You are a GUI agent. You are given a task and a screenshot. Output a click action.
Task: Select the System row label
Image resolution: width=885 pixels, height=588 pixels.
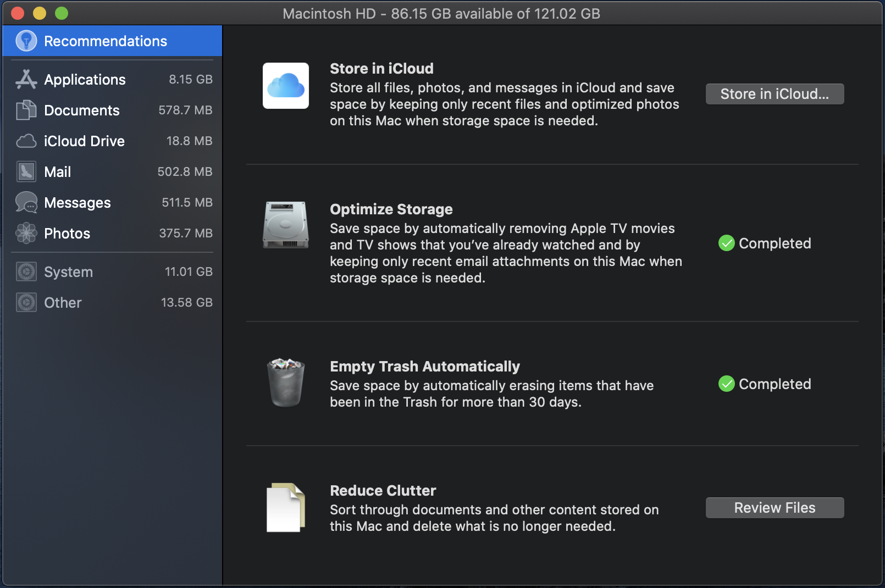click(68, 272)
